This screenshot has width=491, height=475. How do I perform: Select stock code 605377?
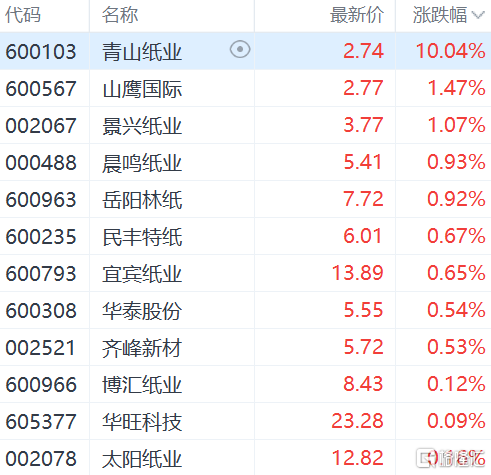click(41, 422)
